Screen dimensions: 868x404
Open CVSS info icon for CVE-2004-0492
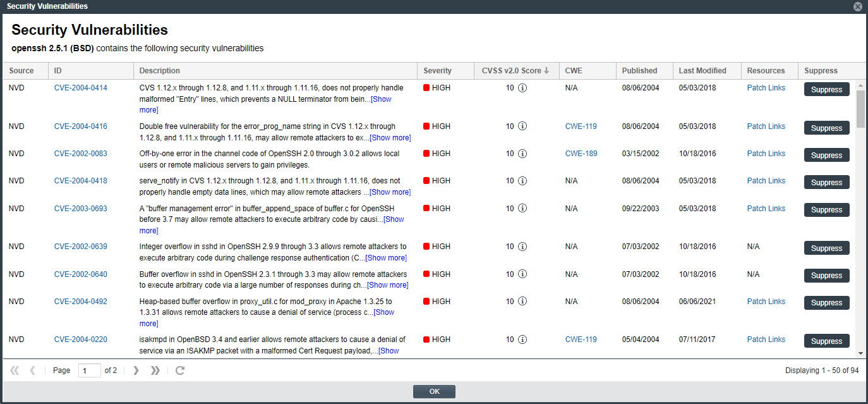pos(522,302)
